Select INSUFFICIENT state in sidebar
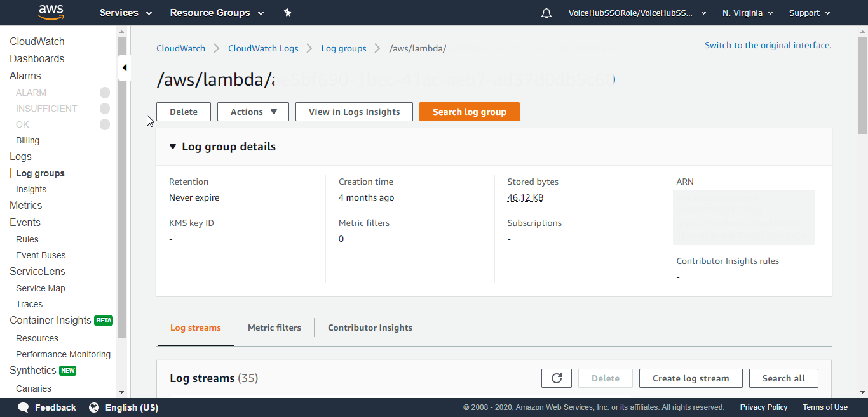868x417 pixels. 46,109
